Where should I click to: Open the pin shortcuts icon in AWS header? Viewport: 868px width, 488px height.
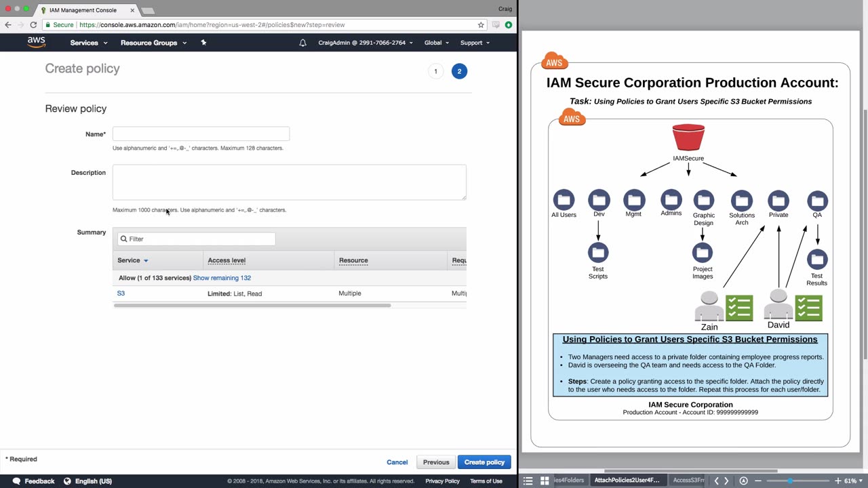[203, 43]
